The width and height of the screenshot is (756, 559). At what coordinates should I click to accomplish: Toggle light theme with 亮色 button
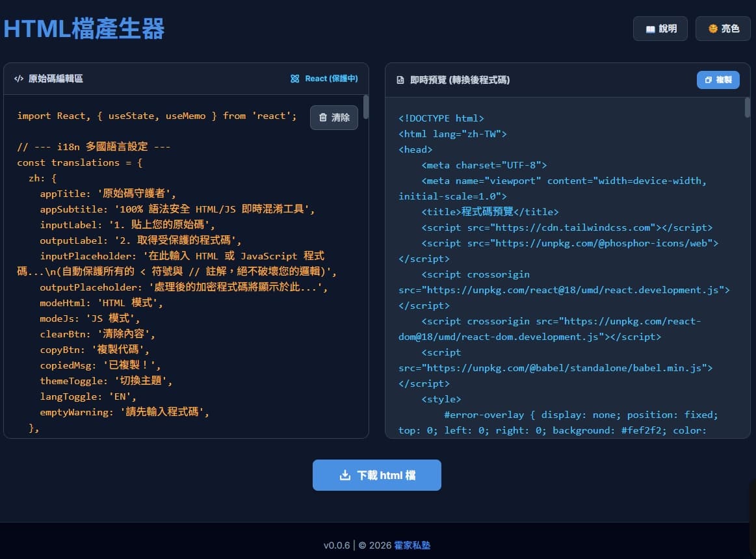723,29
